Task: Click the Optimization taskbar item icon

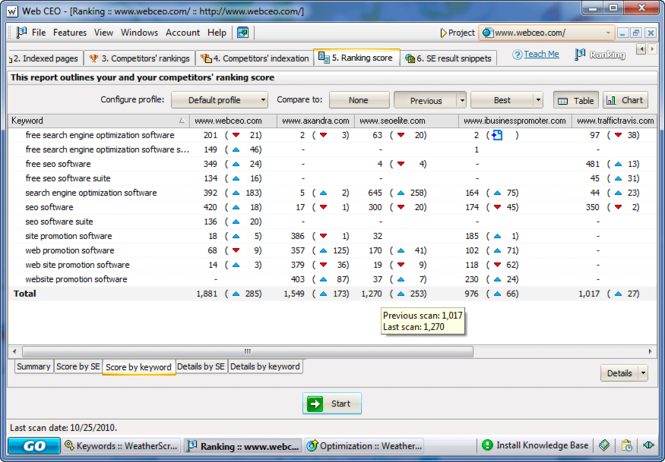Action: point(312,445)
